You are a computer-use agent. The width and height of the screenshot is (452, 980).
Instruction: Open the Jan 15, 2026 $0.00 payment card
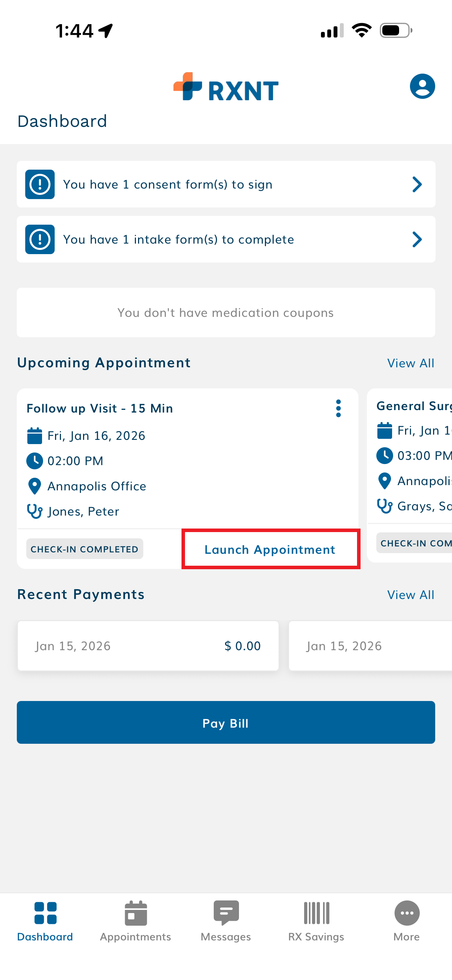tap(148, 646)
